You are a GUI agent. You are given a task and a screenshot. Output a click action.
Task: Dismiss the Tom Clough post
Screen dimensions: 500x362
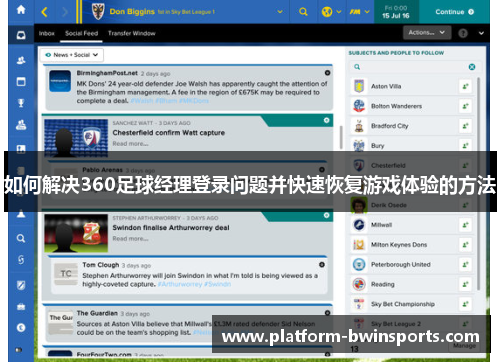322,265
